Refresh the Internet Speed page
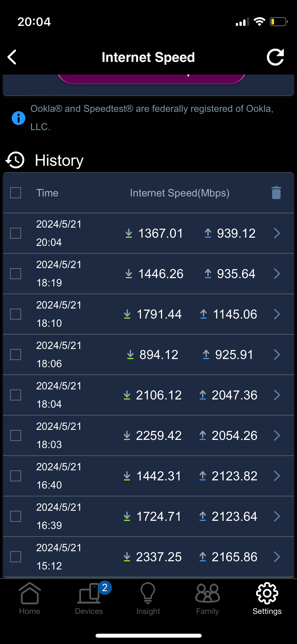The height and width of the screenshot is (644, 297). [275, 57]
